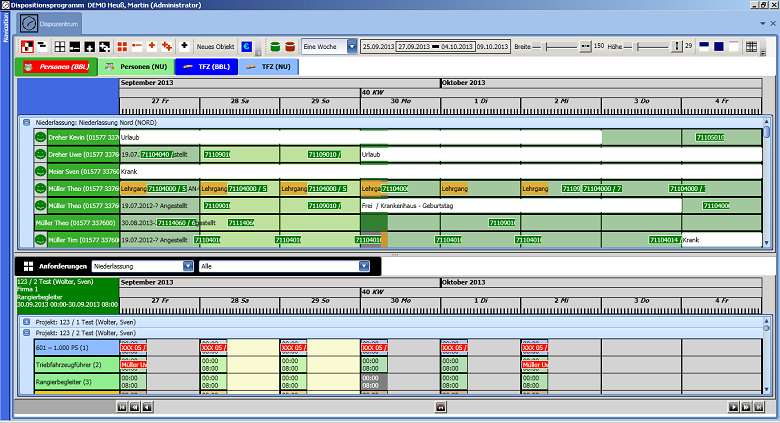Click the Anforderungen four-square grid icon
Screen dimensions: 780x423
click(28, 266)
